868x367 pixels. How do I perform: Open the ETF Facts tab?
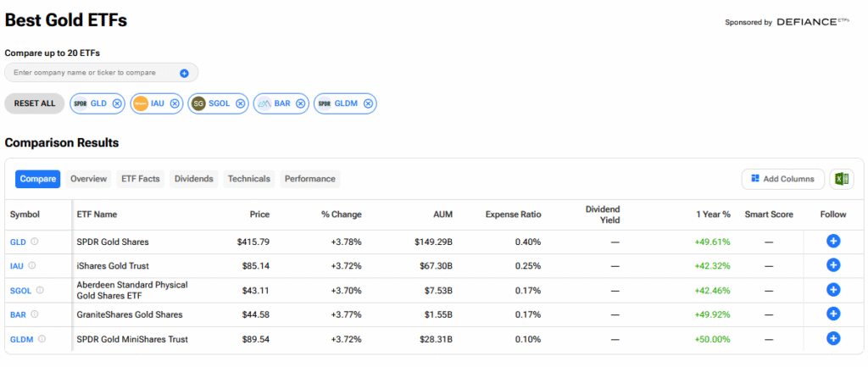coord(141,179)
